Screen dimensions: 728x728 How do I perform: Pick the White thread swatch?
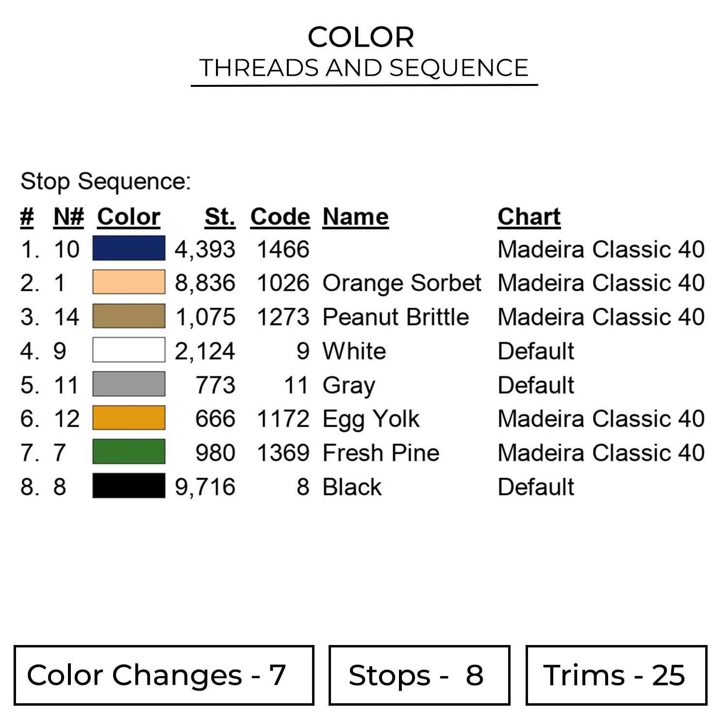(x=129, y=350)
